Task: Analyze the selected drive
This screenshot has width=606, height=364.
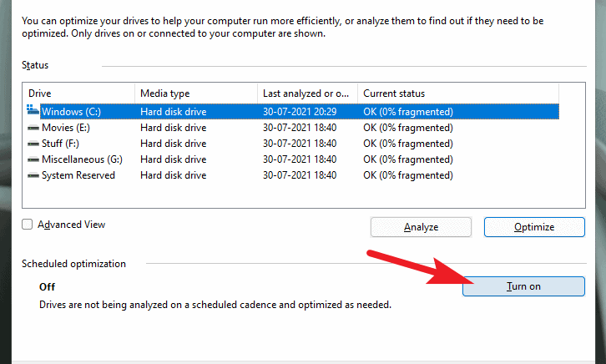Action: click(x=421, y=227)
